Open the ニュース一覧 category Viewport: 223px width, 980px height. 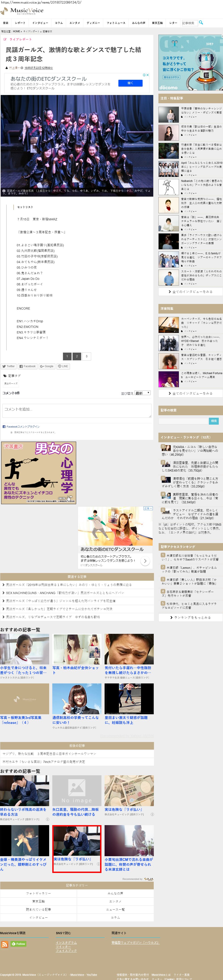tap(115, 909)
